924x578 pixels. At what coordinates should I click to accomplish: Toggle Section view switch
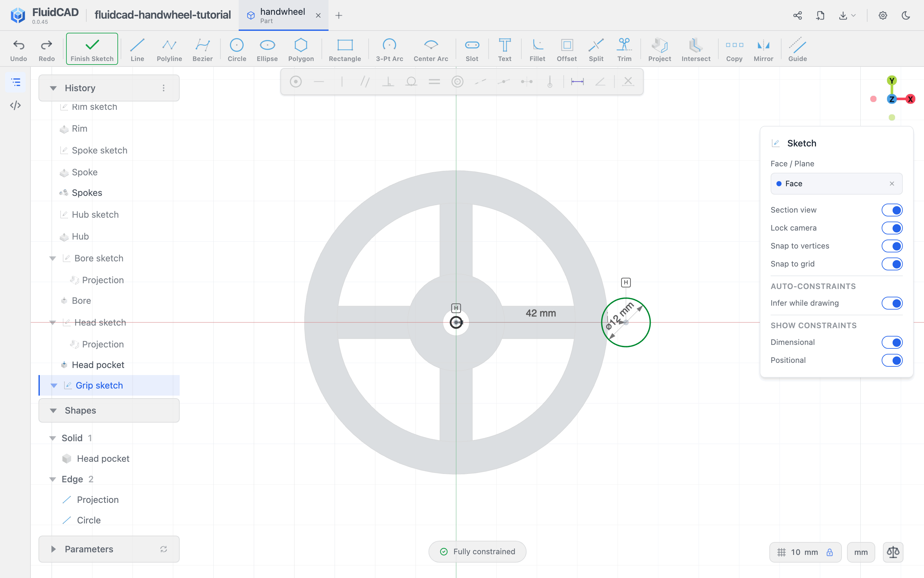coord(892,210)
